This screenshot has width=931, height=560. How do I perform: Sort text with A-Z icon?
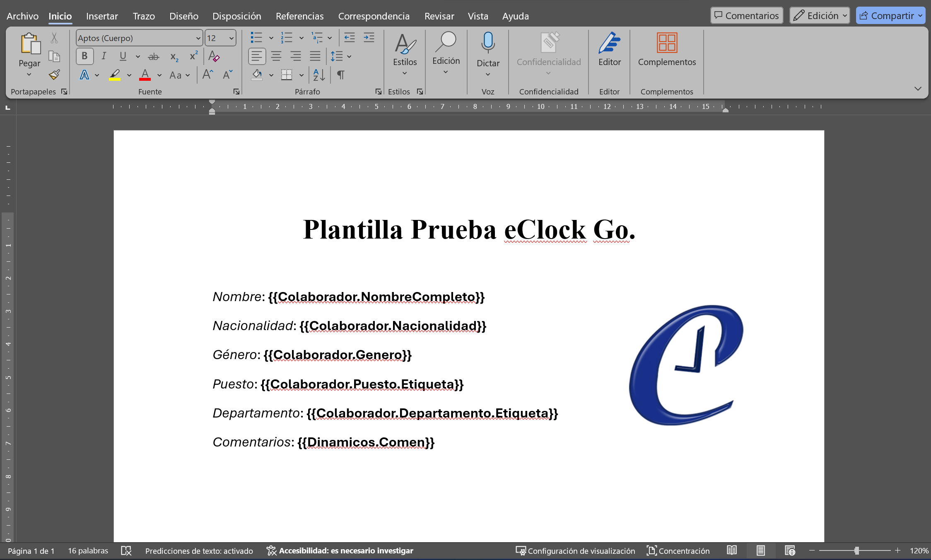click(x=319, y=75)
